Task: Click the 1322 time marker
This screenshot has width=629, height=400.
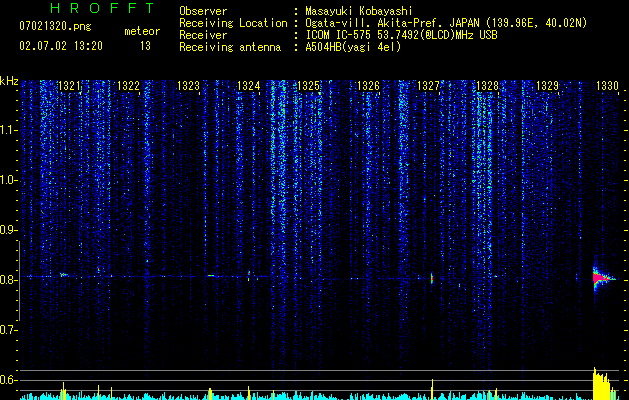Action: click(128, 86)
